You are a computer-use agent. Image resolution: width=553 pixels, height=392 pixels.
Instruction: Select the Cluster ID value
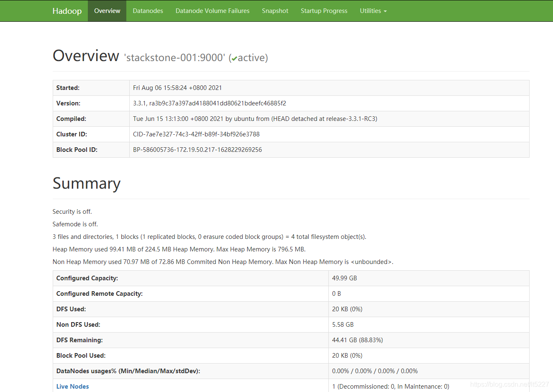point(196,134)
